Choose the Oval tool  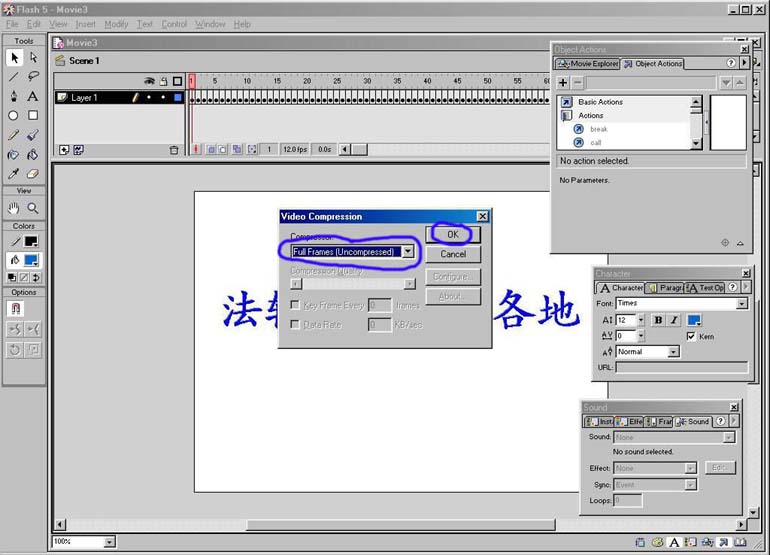pyautogui.click(x=14, y=116)
